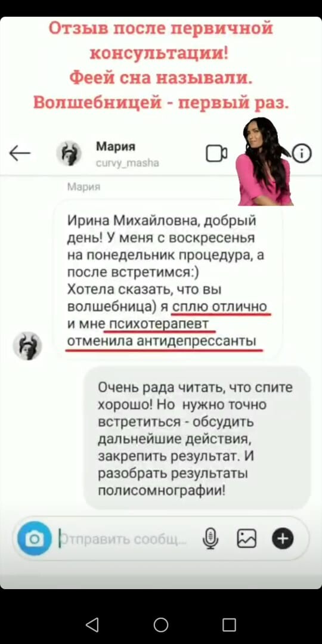Viewport: 322px width, 644px height.
Task: Attach a photo from gallery icon
Action: pos(246,538)
